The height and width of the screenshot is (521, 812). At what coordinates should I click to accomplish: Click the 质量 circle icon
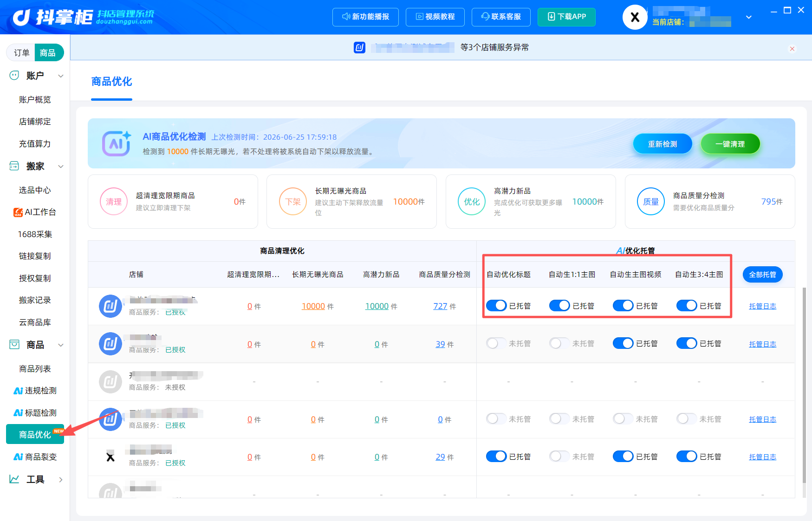(x=651, y=201)
